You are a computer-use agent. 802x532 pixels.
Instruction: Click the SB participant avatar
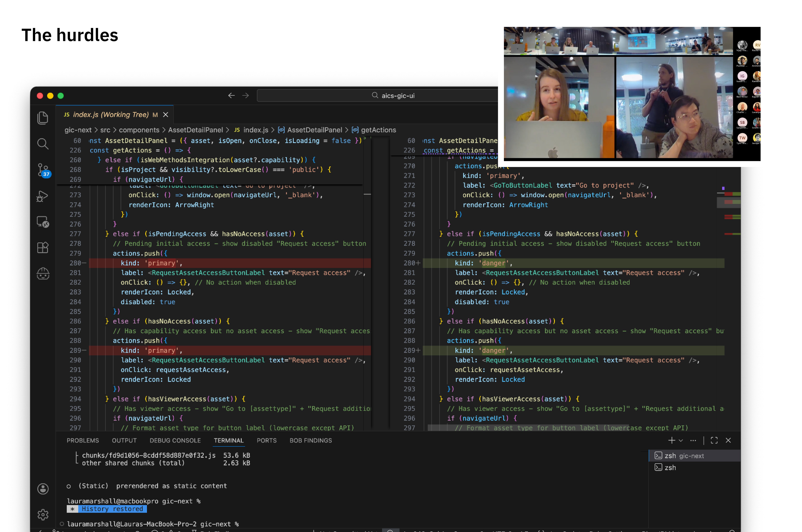[742, 123]
